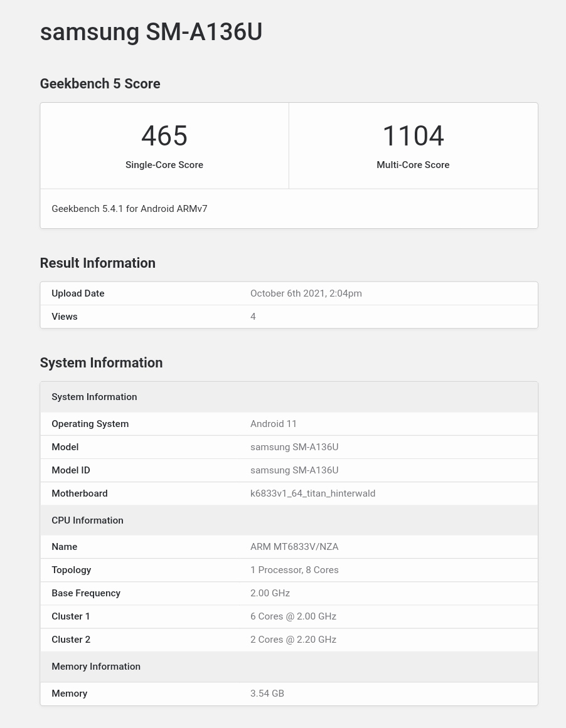This screenshot has width=566, height=728.
Task: Click the 'Memory Information' header row
Action: coord(289,667)
